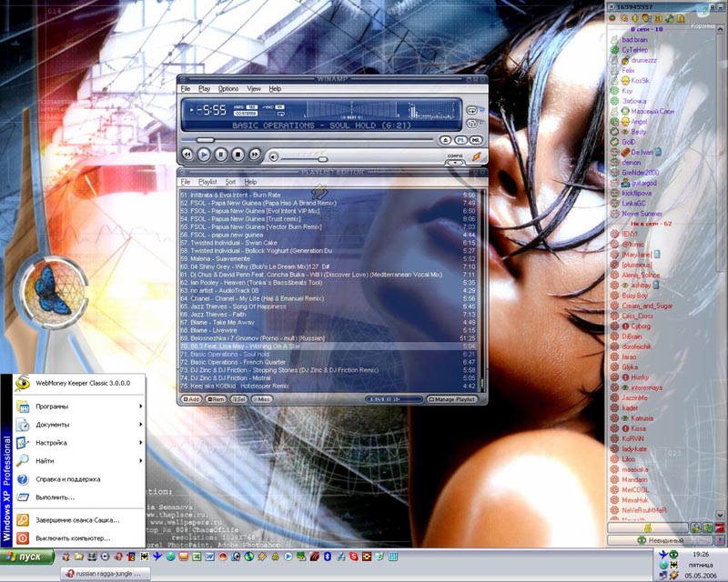Expand the Winamp CONFIG drawer arrow

pyautogui.click(x=456, y=163)
